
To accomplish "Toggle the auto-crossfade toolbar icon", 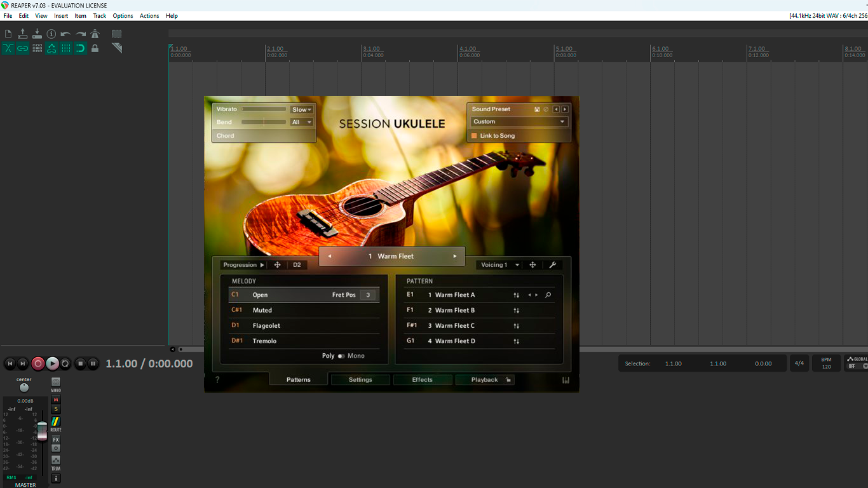I will [x=8, y=48].
